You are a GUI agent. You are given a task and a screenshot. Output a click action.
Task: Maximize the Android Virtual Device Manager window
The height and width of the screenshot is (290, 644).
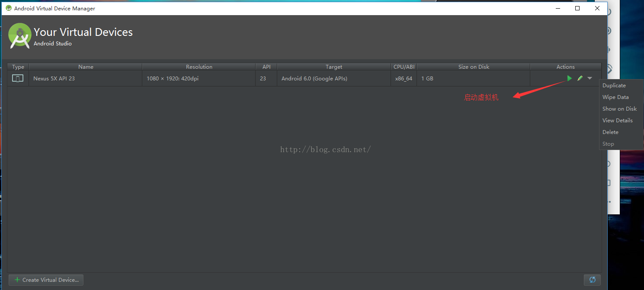pyautogui.click(x=577, y=8)
